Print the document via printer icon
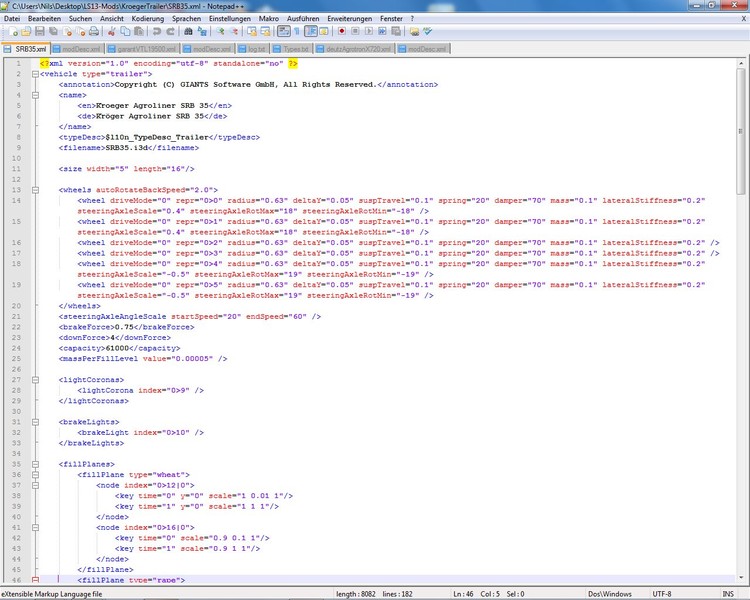The width and height of the screenshot is (750, 600). pos(94,32)
